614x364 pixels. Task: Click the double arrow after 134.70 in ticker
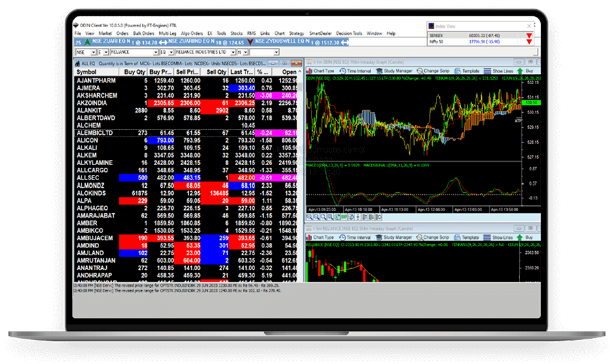[163, 42]
